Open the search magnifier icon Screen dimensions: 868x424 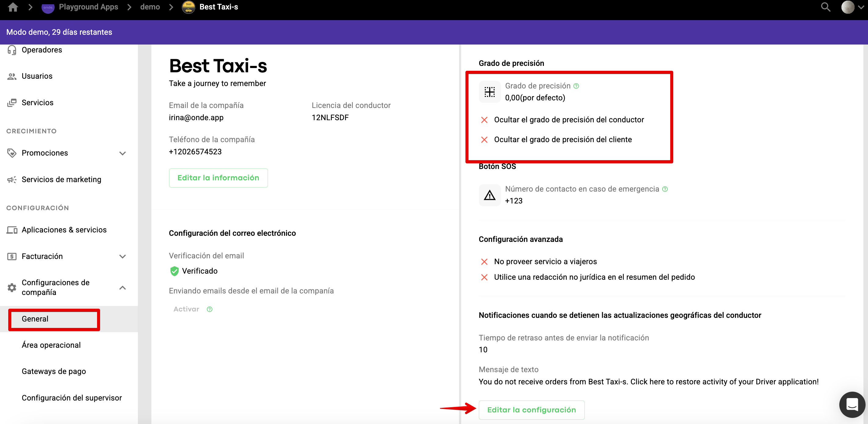click(825, 7)
